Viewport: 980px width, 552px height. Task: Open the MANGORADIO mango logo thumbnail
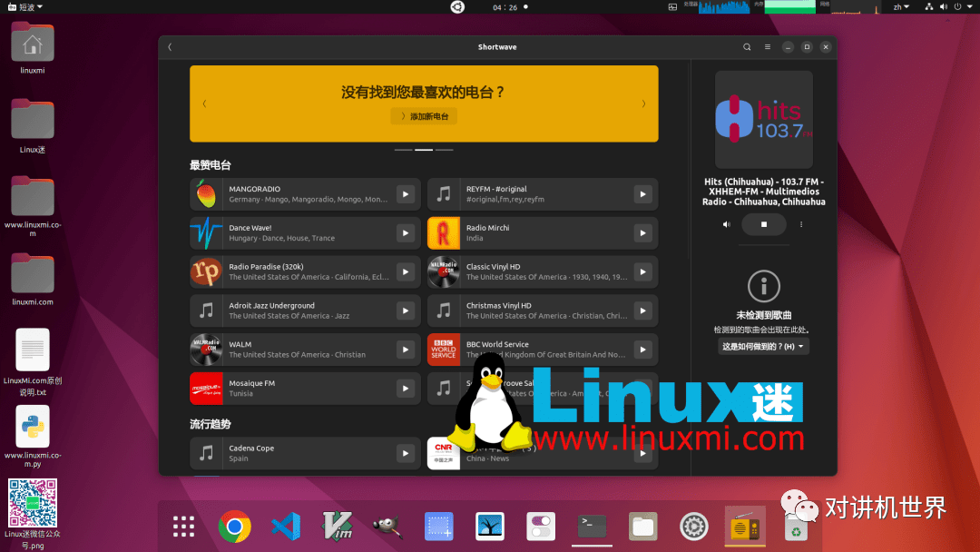point(206,194)
